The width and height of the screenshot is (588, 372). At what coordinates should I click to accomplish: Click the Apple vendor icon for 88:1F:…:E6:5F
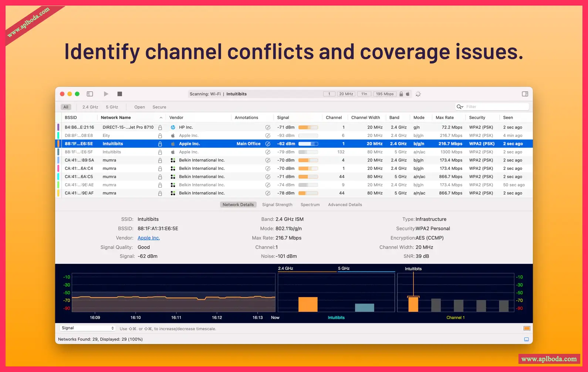coord(173,152)
